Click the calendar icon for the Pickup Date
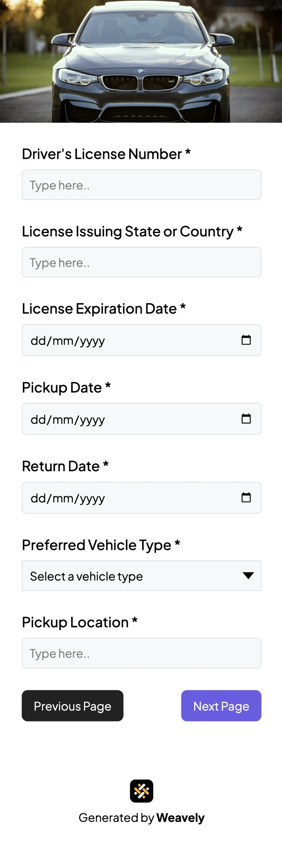 pos(246,419)
